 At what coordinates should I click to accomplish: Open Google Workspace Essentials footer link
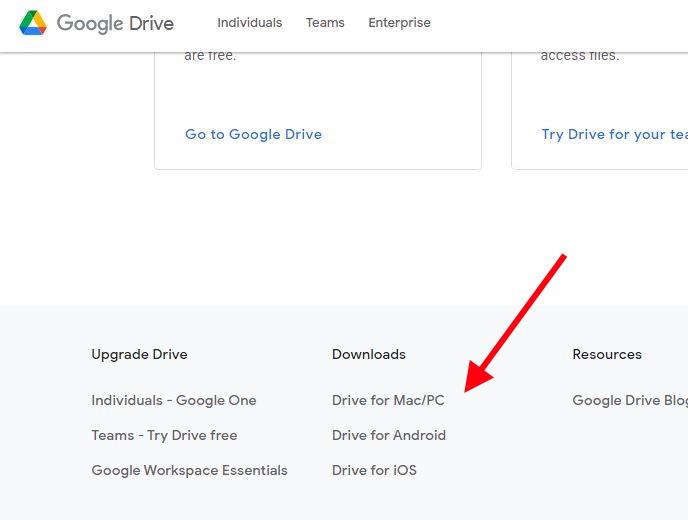point(190,470)
